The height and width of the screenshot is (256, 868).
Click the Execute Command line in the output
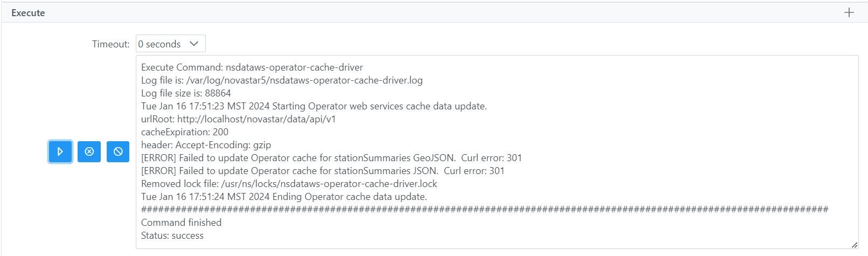tap(252, 67)
